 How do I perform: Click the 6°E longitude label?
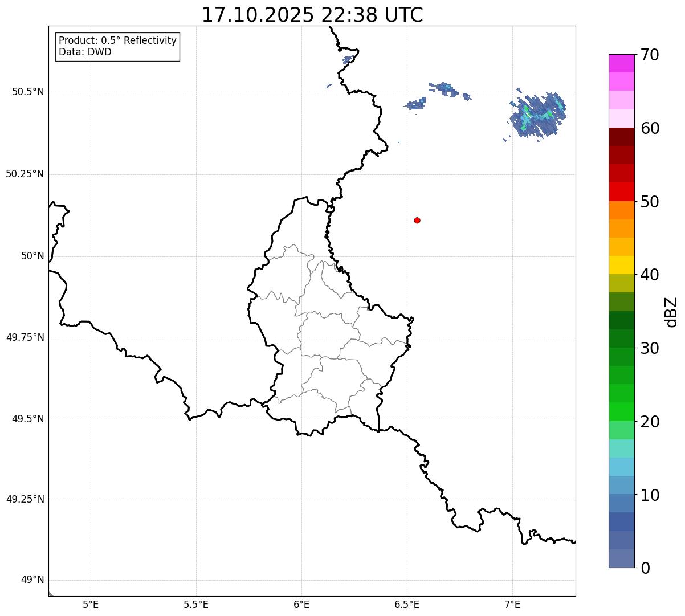tap(301, 604)
